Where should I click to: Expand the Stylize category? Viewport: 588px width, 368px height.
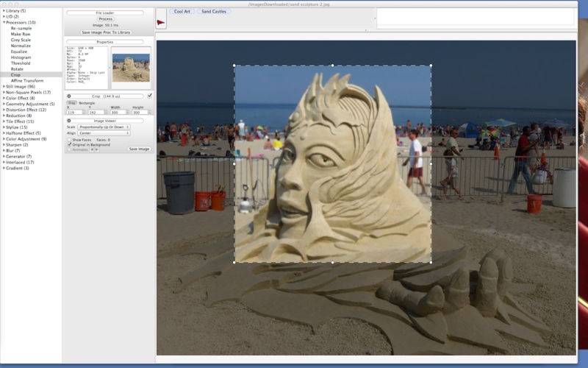4,127
